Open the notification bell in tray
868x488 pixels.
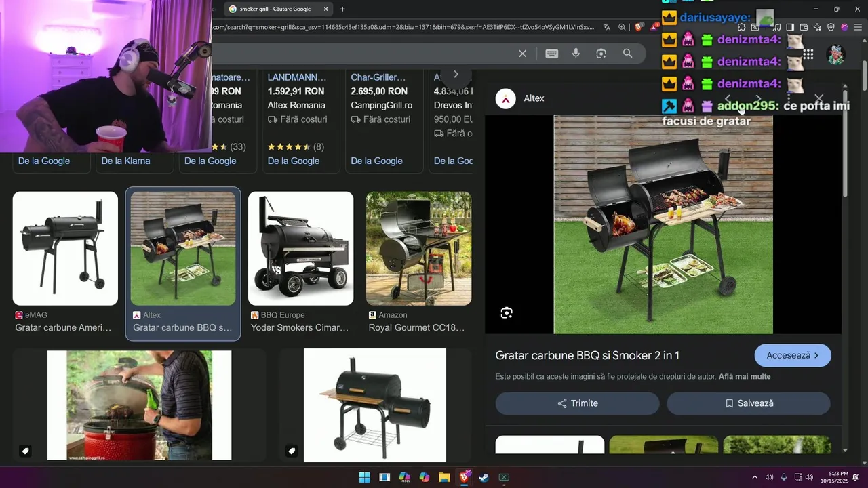point(856,477)
